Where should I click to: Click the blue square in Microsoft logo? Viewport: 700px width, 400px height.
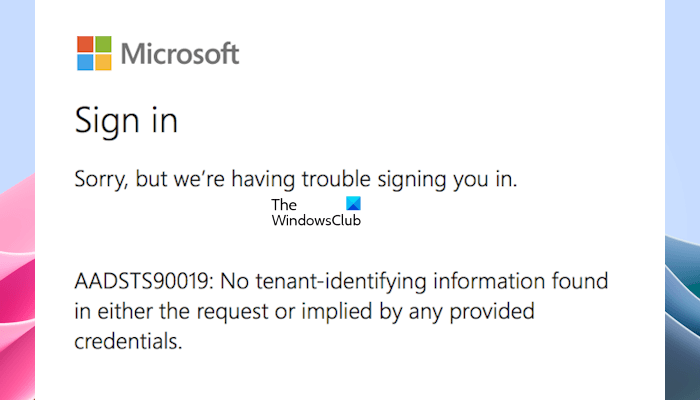85,62
